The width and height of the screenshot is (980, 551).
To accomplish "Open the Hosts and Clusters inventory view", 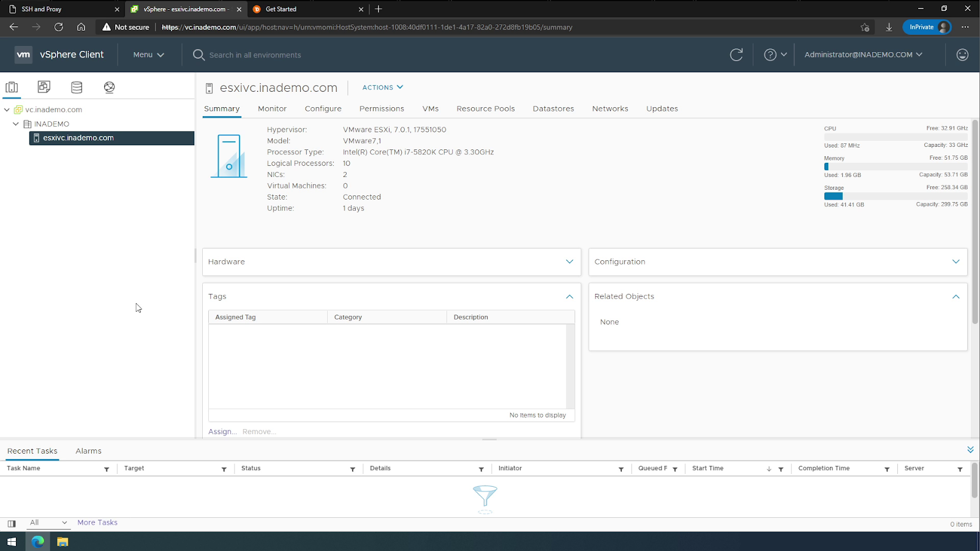I will pos(12,87).
